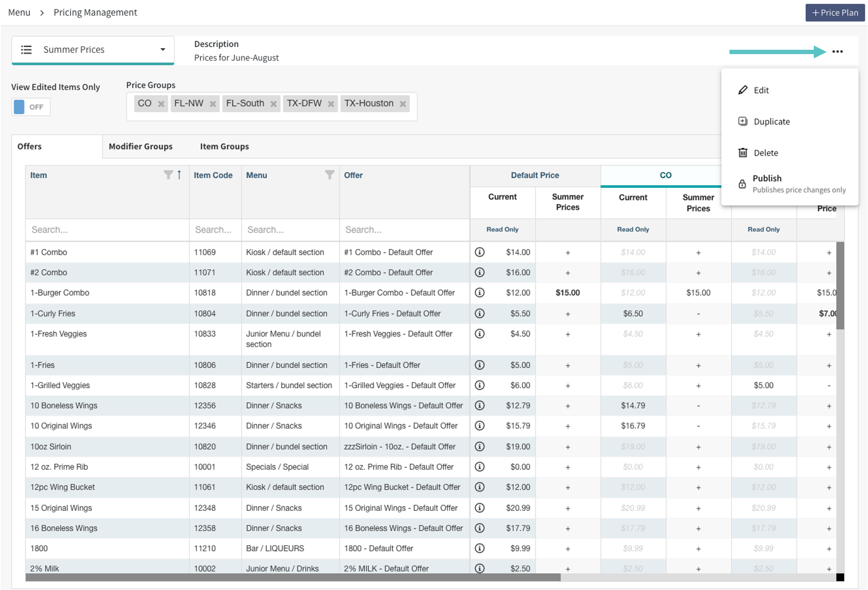Image resolution: width=868 pixels, height=590 pixels.
Task: Click the horizontal table scrollbar
Action: tap(293, 577)
